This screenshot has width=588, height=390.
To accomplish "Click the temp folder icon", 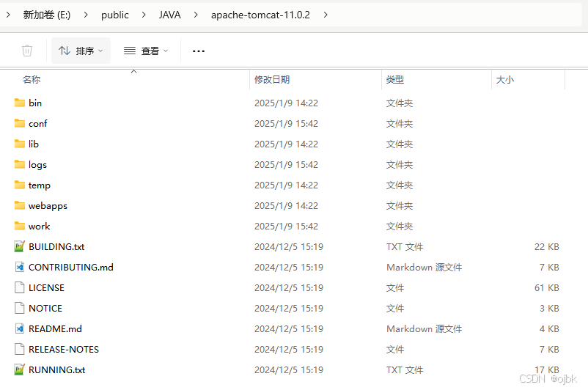I will tap(20, 185).
